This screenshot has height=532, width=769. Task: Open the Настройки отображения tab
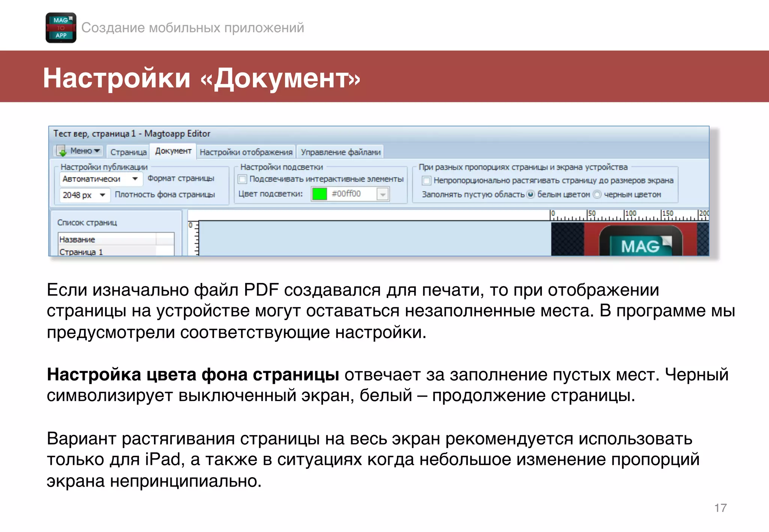(246, 152)
